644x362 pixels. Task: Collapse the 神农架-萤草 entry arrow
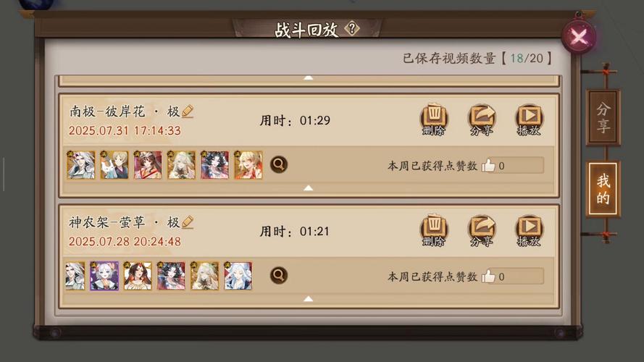click(308, 299)
